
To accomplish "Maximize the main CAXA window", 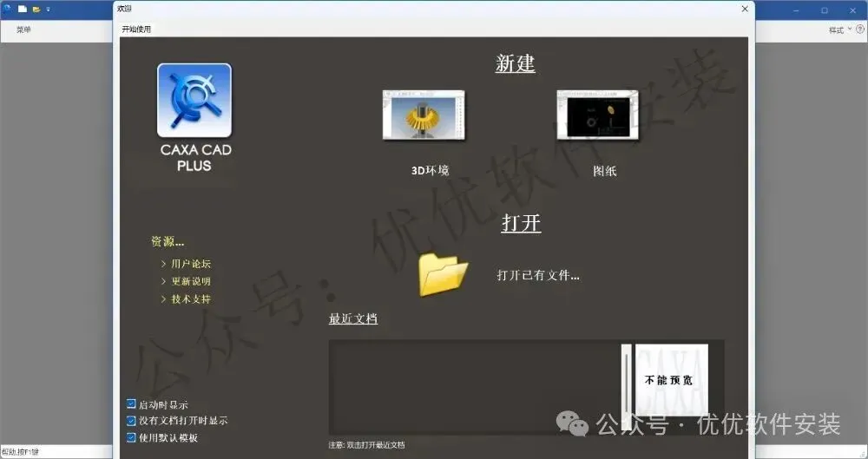I will click(x=825, y=10).
